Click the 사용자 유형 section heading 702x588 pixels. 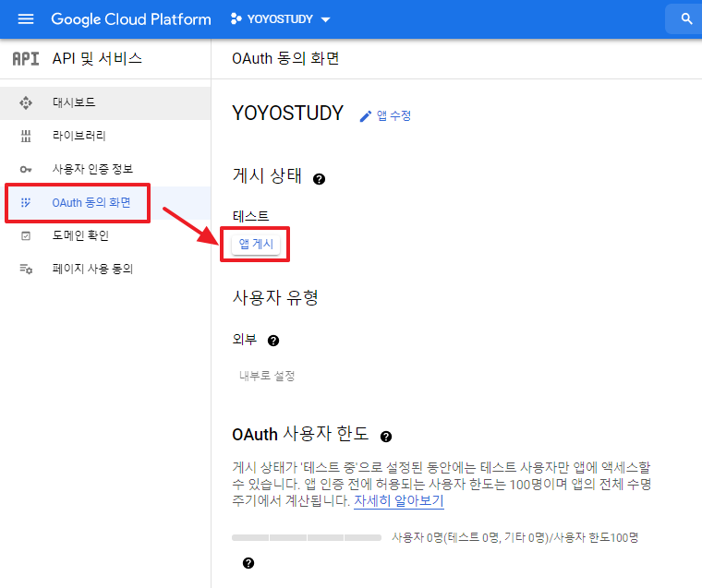275,297
